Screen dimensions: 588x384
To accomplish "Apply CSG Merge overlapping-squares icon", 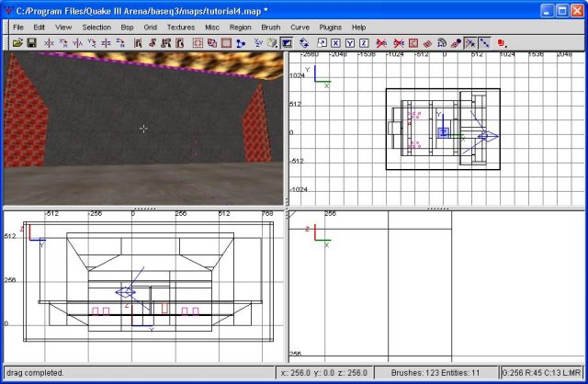I will click(x=212, y=43).
